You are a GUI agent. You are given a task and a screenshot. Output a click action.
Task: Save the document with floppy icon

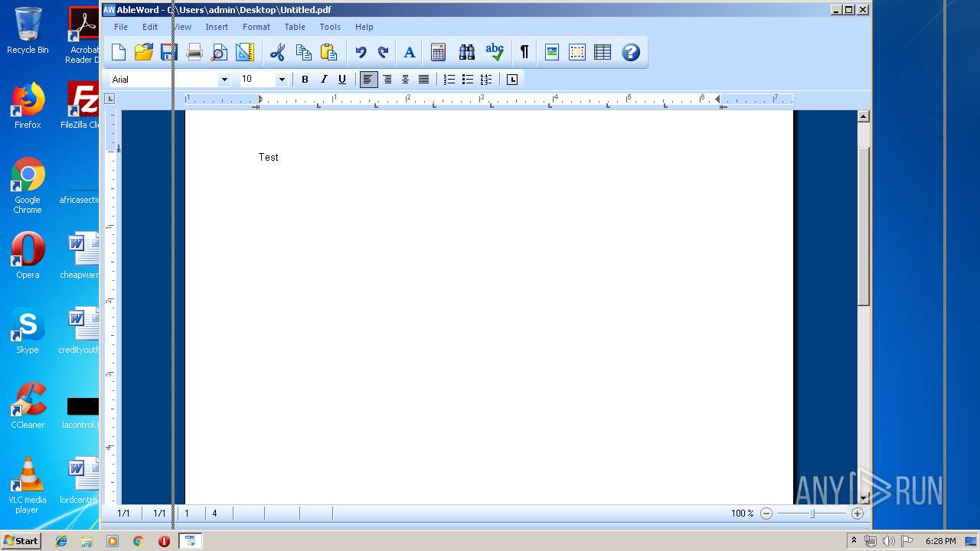168,52
